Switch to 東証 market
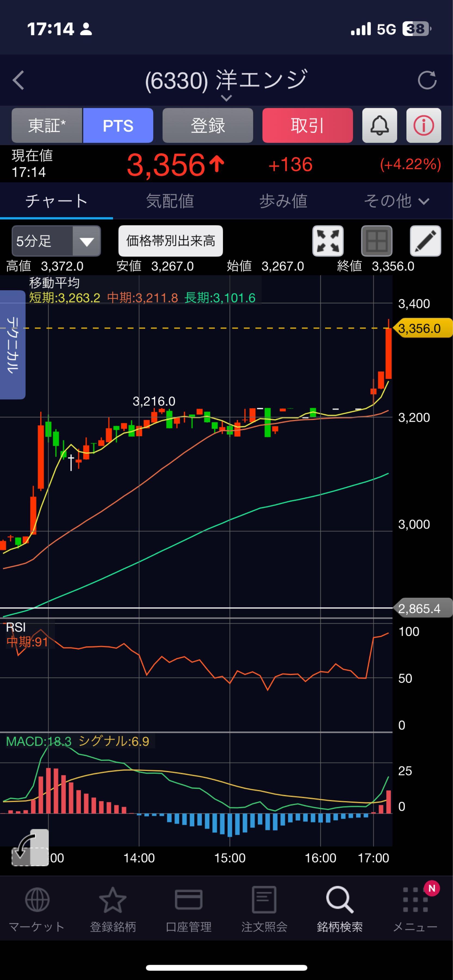 tap(47, 125)
